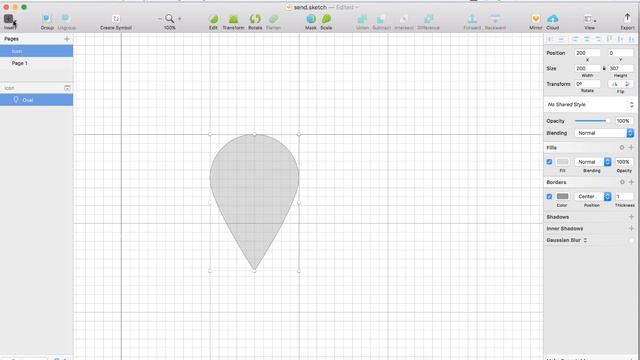Click the fill color swatch
This screenshot has height=360, width=640.
coord(562,162)
